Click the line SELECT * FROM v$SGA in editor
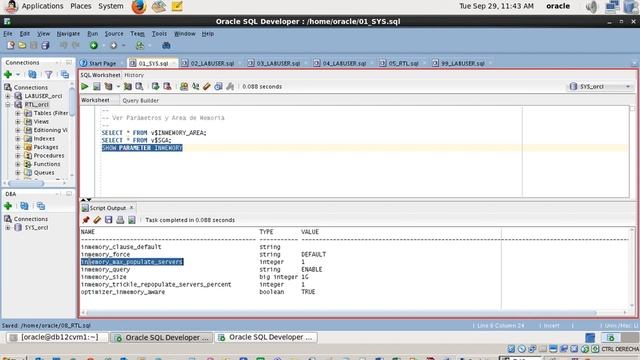The image size is (640, 360). (x=136, y=140)
